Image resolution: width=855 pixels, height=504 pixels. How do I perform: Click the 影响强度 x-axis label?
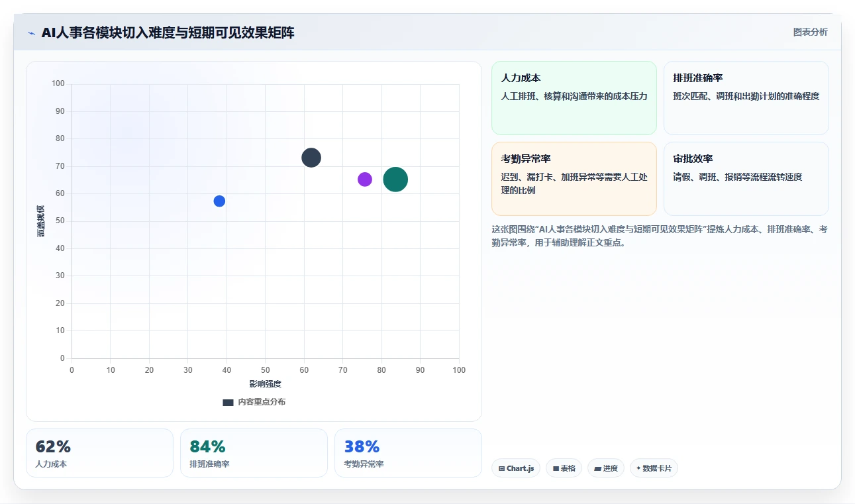(x=266, y=384)
